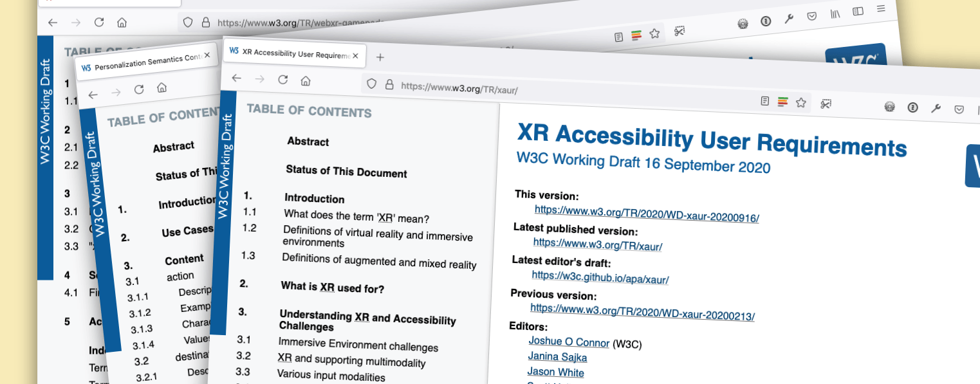Close the XR Accessibility User Requirements tab
980x384 pixels.
[354, 55]
